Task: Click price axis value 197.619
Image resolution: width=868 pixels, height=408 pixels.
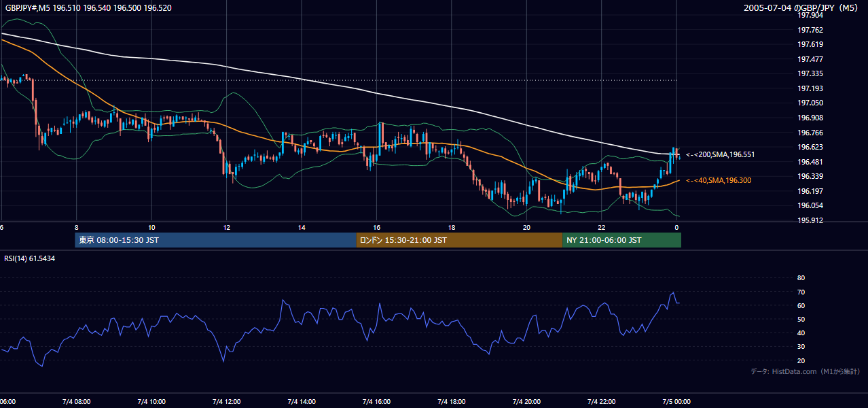Action: click(x=810, y=45)
